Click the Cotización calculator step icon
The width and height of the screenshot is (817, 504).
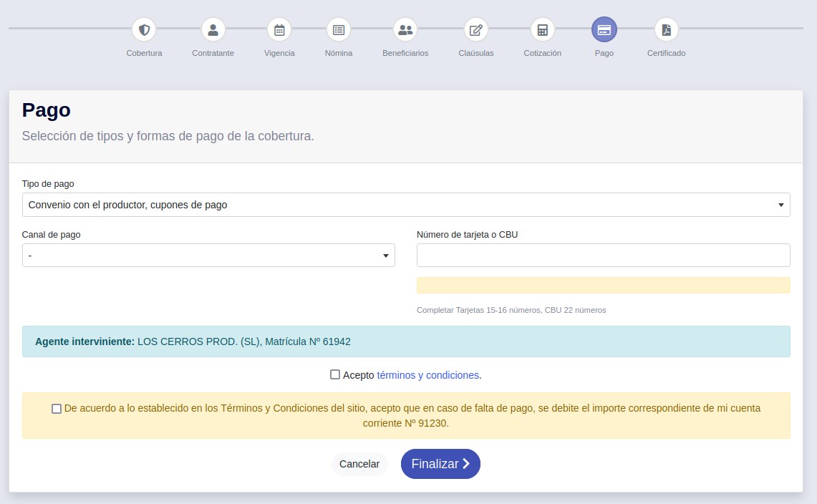click(542, 29)
